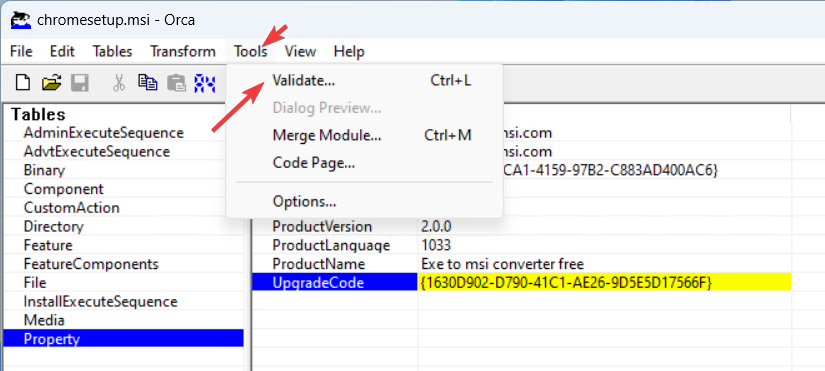The width and height of the screenshot is (825, 371).
Task: Open the Help menu
Action: (349, 52)
